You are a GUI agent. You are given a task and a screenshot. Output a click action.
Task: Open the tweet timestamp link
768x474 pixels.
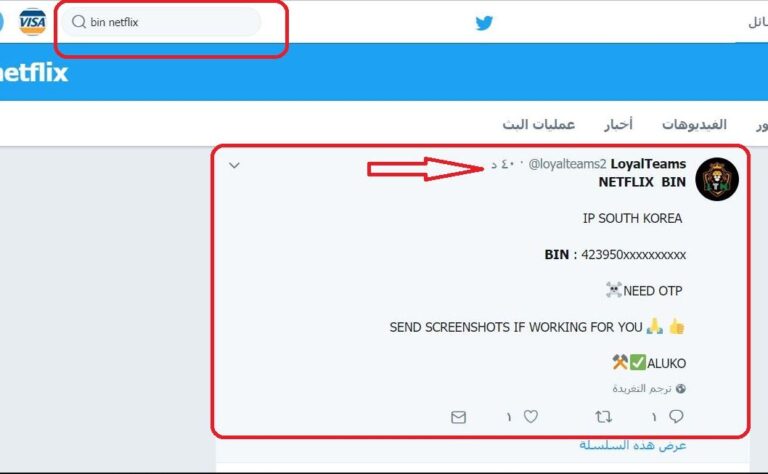[x=503, y=164]
